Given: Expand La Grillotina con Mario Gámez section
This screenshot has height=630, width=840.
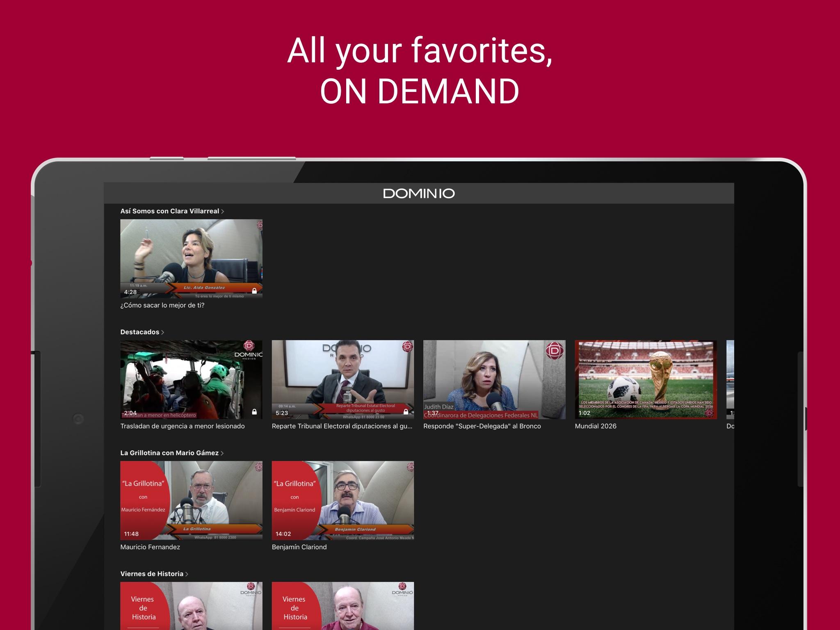Looking at the screenshot, I should pos(222,453).
